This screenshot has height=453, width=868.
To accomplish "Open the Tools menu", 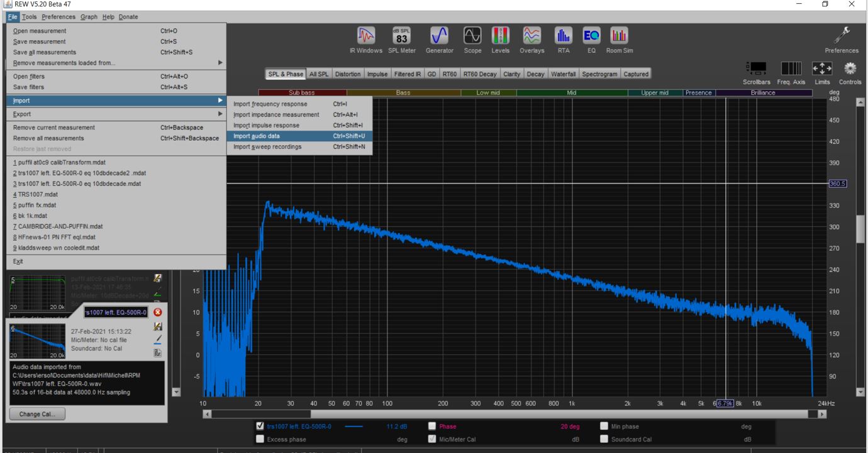I will (x=30, y=17).
